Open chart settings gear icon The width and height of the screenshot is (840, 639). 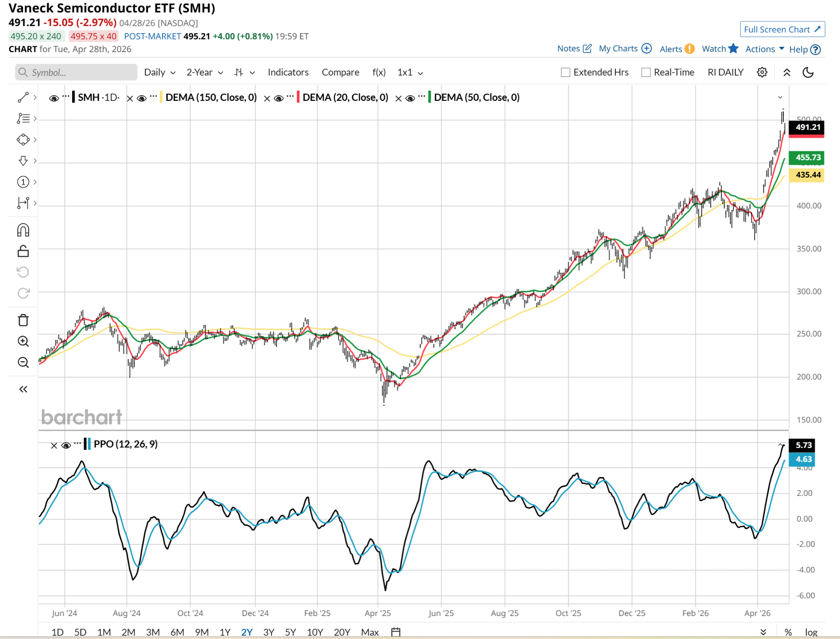point(762,73)
